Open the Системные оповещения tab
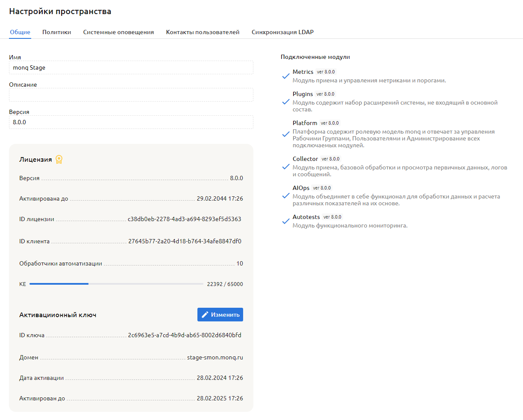Screen dimensions: 523x420 click(118, 32)
